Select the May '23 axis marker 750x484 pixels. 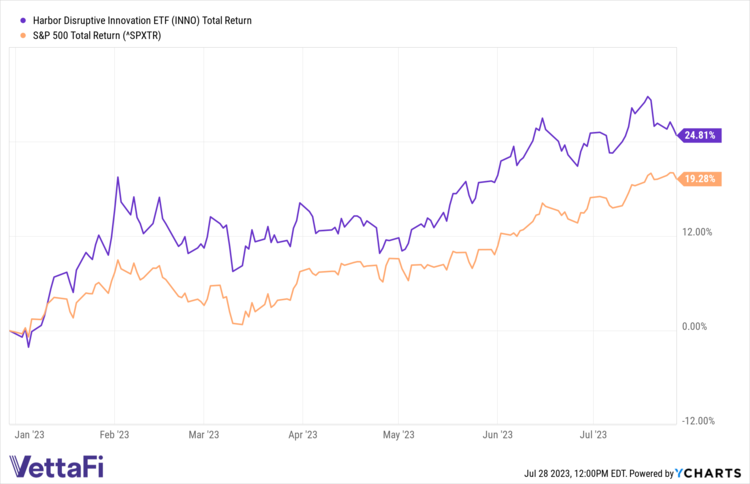398,435
